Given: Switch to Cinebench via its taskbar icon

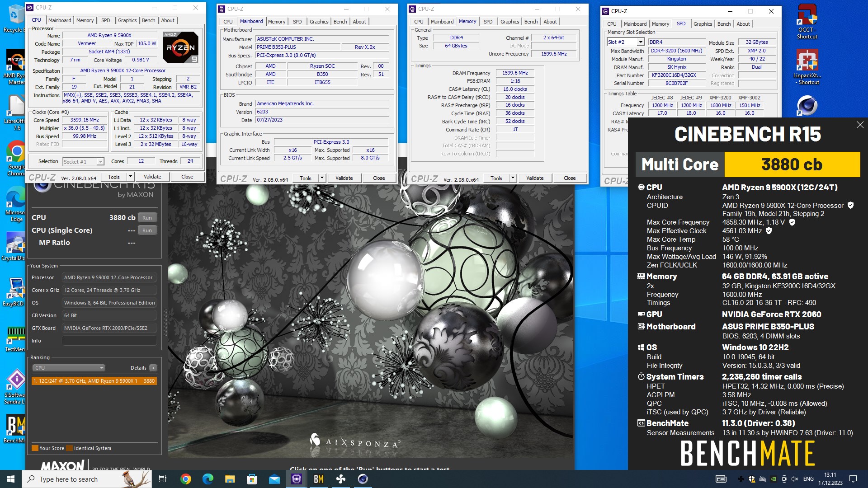Looking at the screenshot, I should [x=363, y=479].
